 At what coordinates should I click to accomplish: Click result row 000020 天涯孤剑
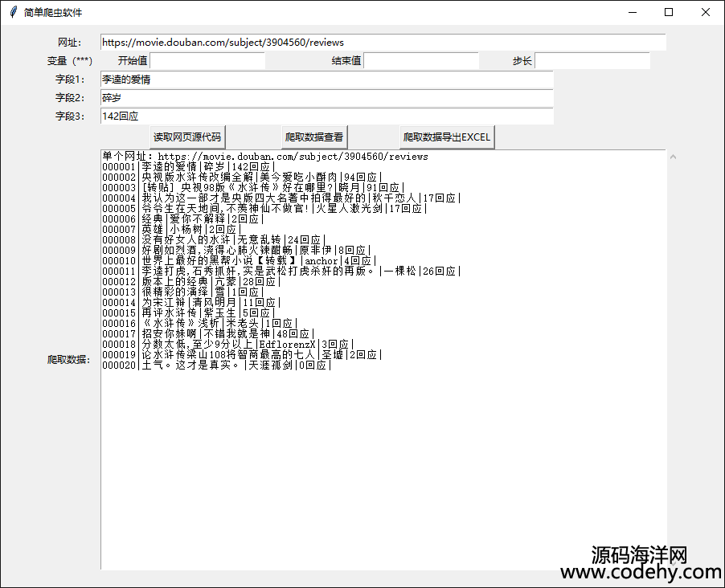point(217,365)
